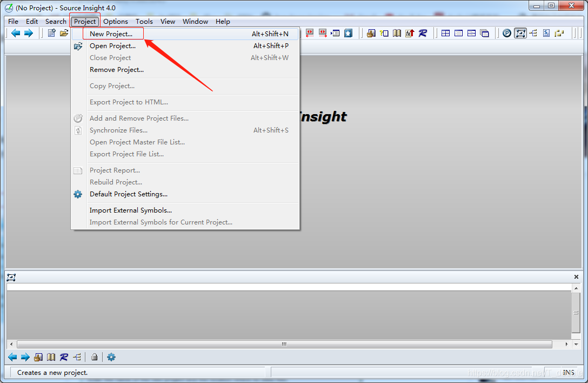
Task: Open the Tools menu
Action: point(144,22)
